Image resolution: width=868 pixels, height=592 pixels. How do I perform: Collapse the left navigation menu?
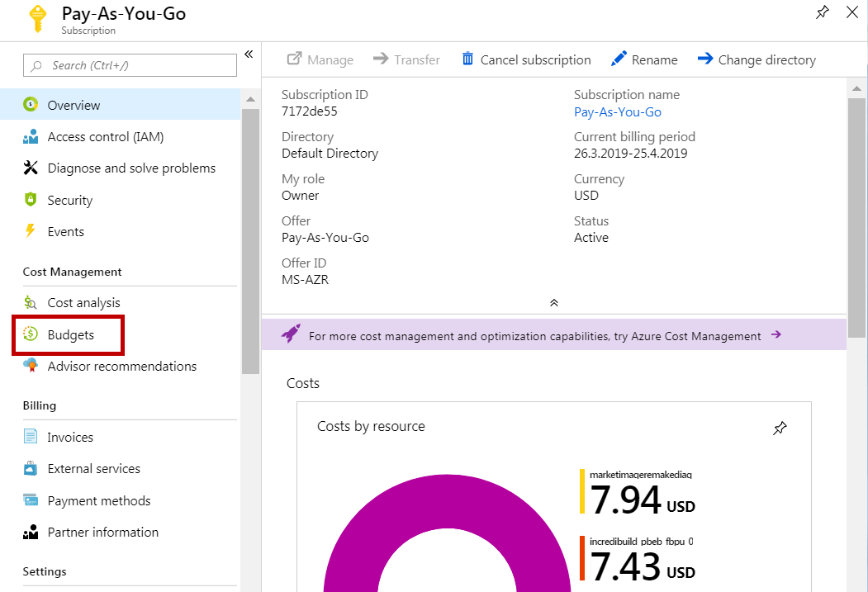pos(249,54)
